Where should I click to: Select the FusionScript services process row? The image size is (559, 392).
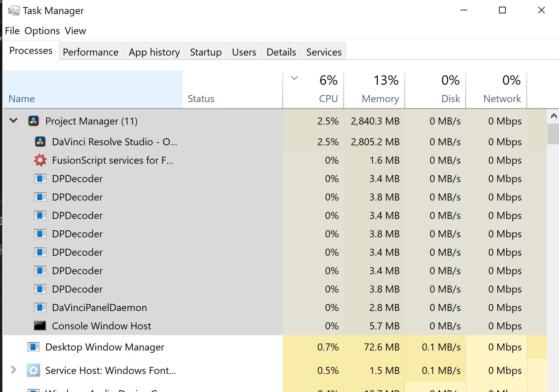point(275,160)
